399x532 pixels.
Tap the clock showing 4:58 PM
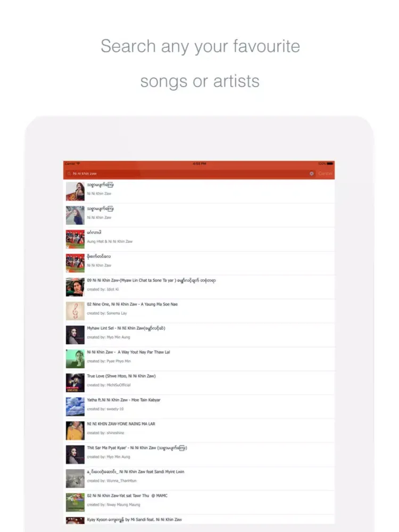click(198, 164)
